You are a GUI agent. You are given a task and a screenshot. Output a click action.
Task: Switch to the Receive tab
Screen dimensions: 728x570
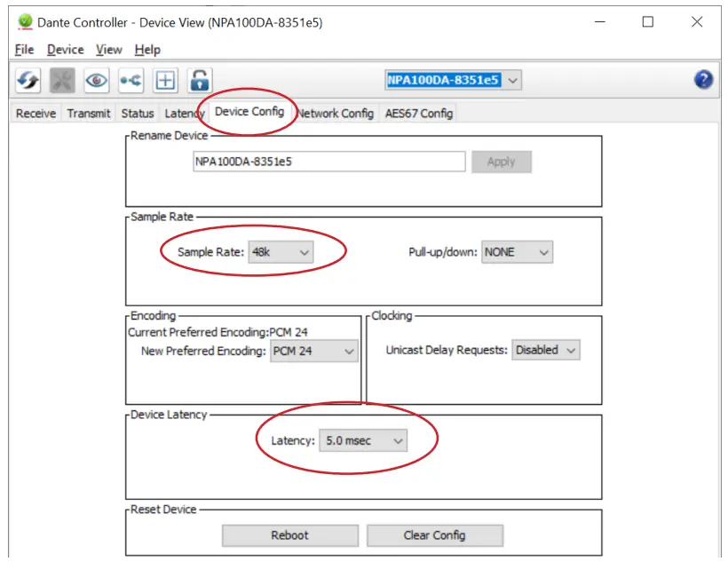[36, 114]
